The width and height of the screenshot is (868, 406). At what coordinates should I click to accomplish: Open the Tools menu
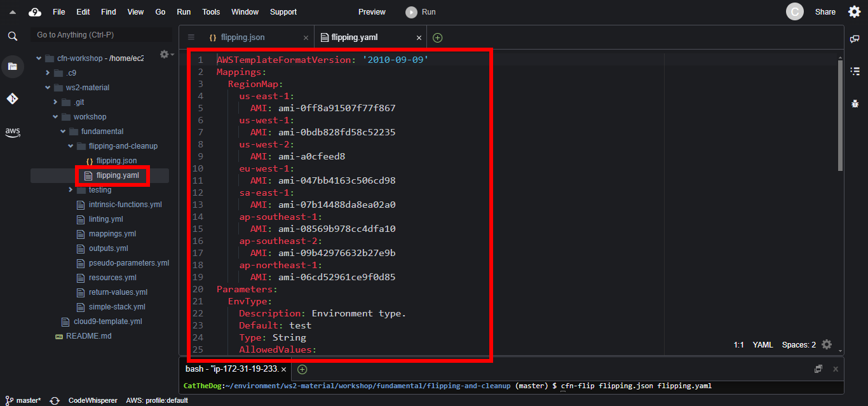(x=211, y=12)
